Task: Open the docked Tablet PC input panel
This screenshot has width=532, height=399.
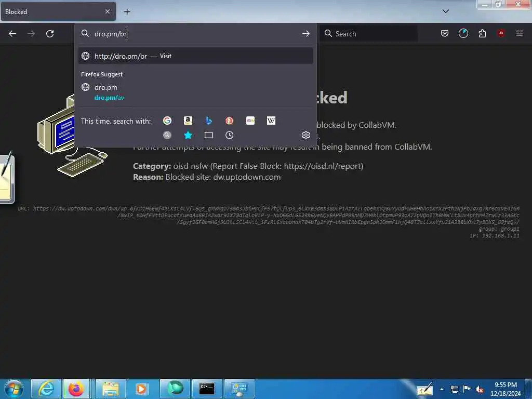Action: [x=7, y=178]
